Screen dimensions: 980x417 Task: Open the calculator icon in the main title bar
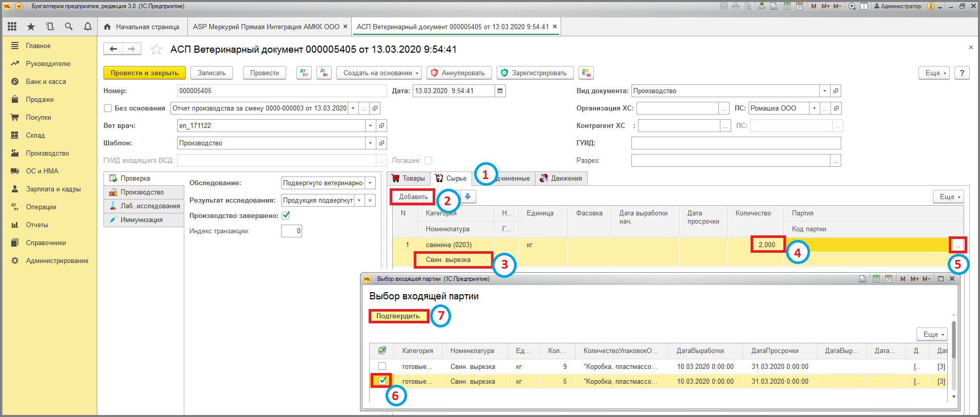[787, 6]
